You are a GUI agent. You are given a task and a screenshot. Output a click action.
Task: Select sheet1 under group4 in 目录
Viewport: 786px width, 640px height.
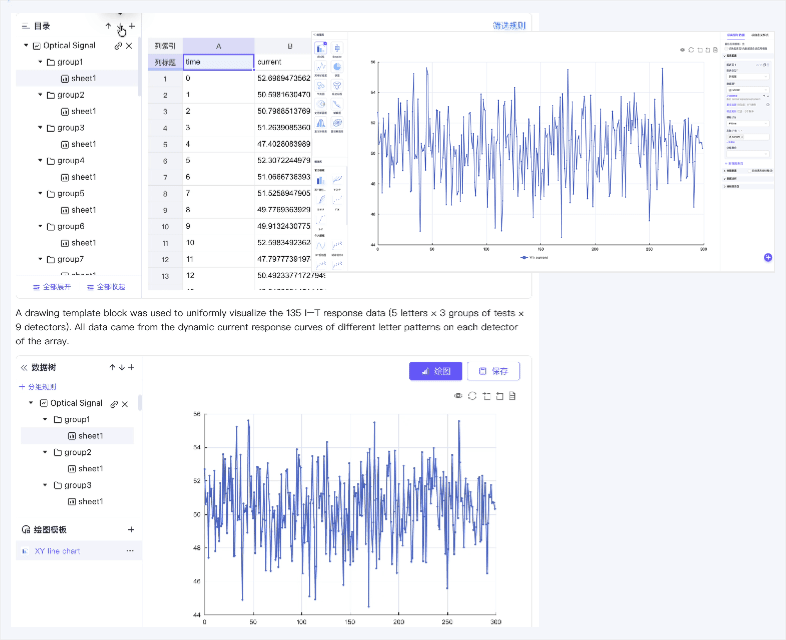[78, 177]
